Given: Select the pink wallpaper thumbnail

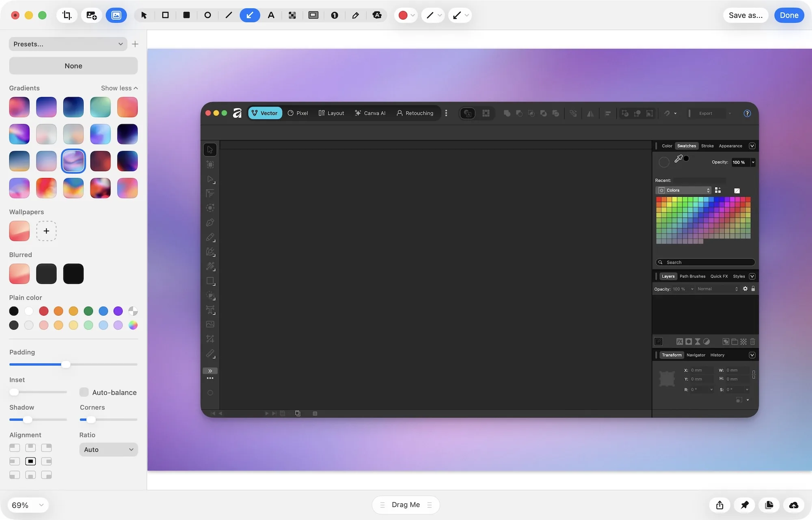Looking at the screenshot, I should (x=19, y=231).
